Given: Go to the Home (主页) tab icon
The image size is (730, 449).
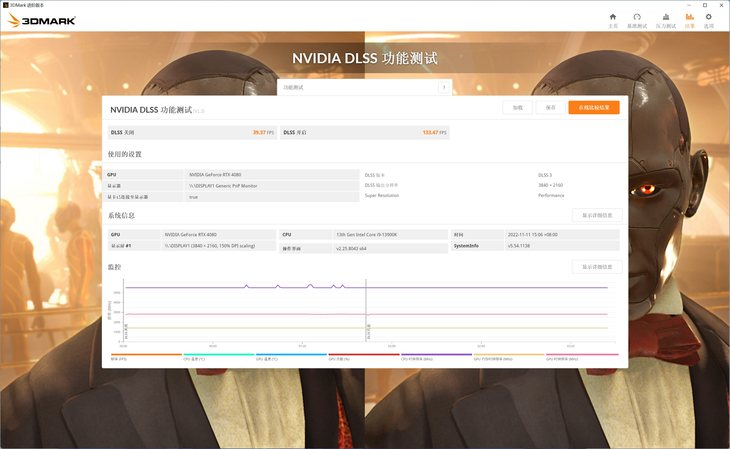Looking at the screenshot, I should [613, 17].
